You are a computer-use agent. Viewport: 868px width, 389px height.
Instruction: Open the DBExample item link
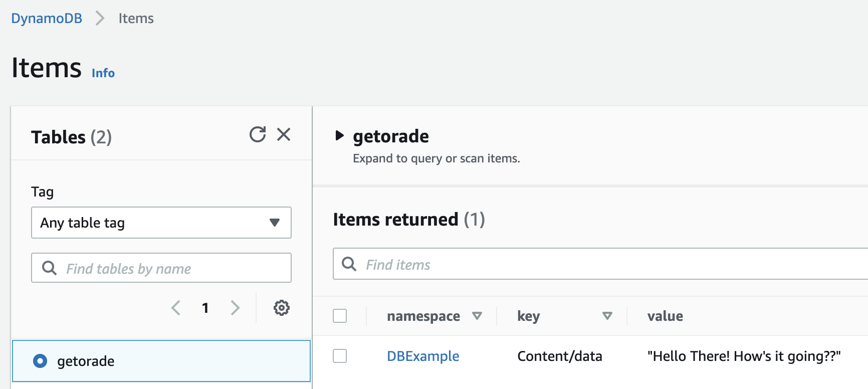(423, 356)
